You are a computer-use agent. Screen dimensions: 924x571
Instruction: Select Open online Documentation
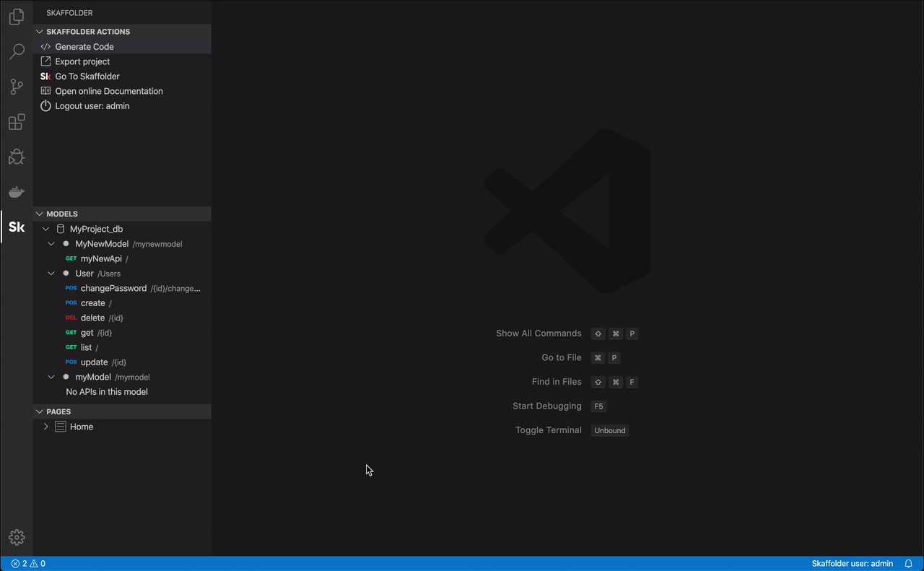(109, 91)
